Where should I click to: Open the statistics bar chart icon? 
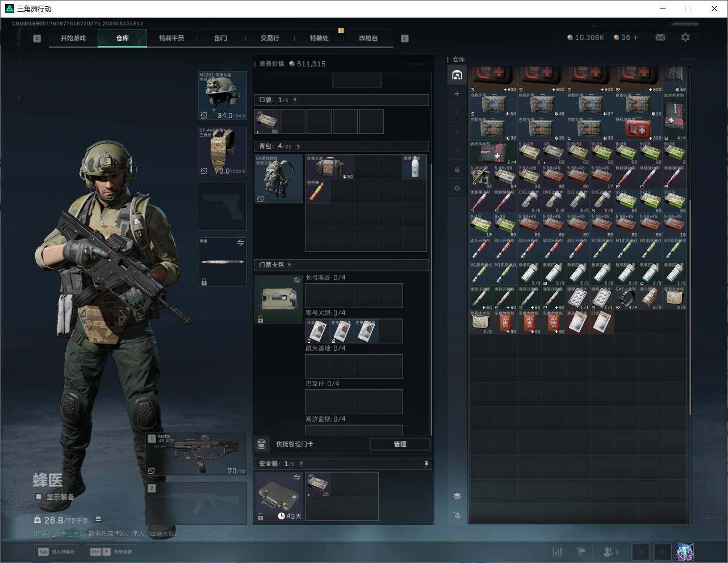pos(558,551)
